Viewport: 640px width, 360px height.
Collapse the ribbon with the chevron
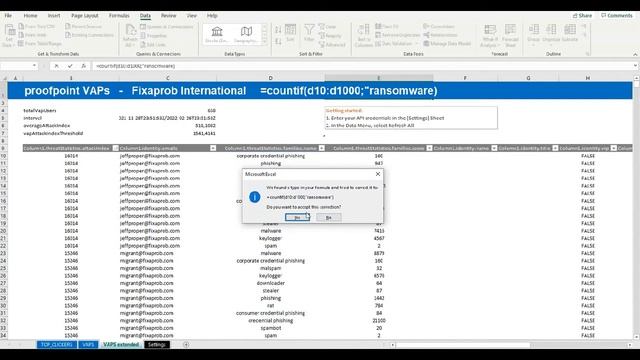click(635, 54)
